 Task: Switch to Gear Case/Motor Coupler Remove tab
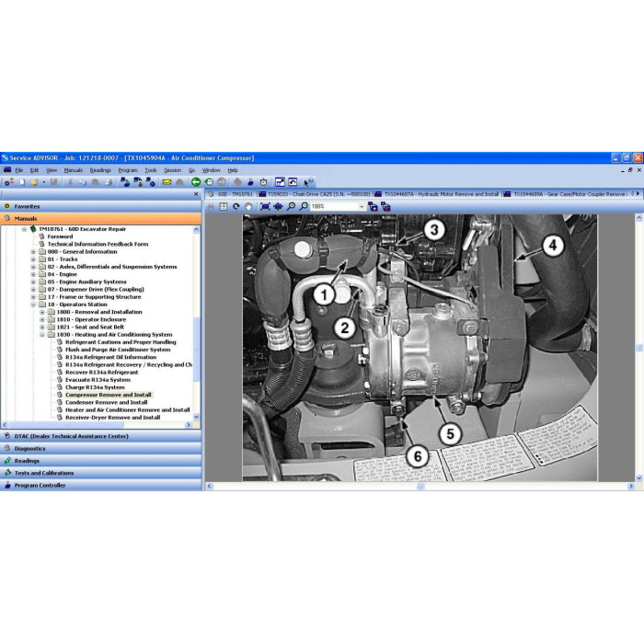(567, 194)
